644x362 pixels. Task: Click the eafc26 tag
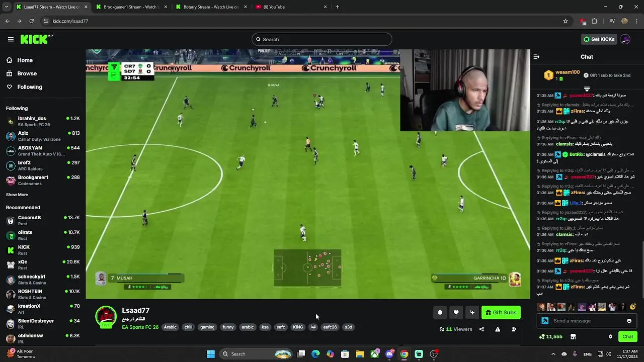[x=330, y=327]
